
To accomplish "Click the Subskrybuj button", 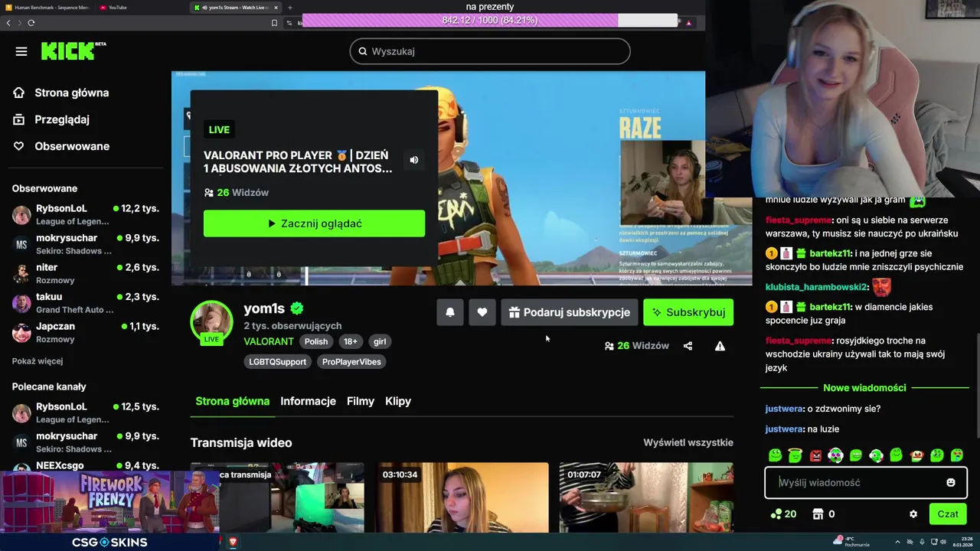I will [x=688, y=312].
